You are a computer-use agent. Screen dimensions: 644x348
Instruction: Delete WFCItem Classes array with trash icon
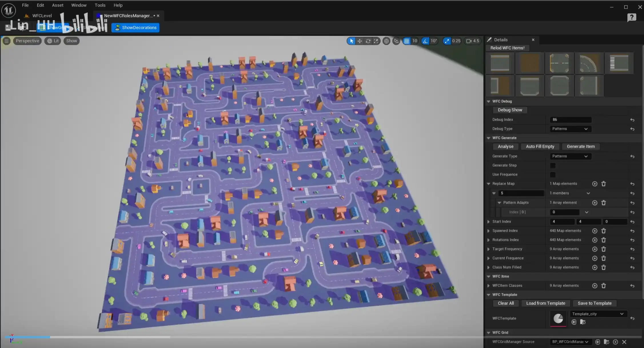click(603, 286)
